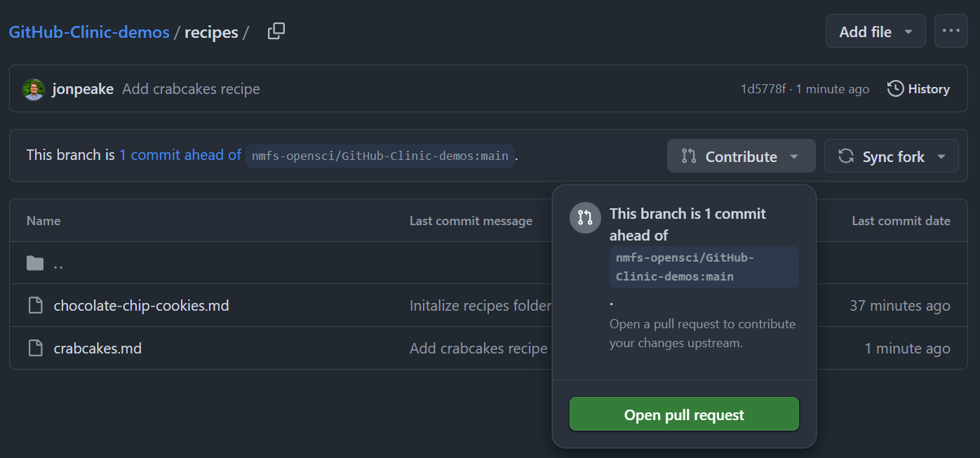Click the Sync fork circular arrows icon
The image size is (980, 458).
pos(846,156)
